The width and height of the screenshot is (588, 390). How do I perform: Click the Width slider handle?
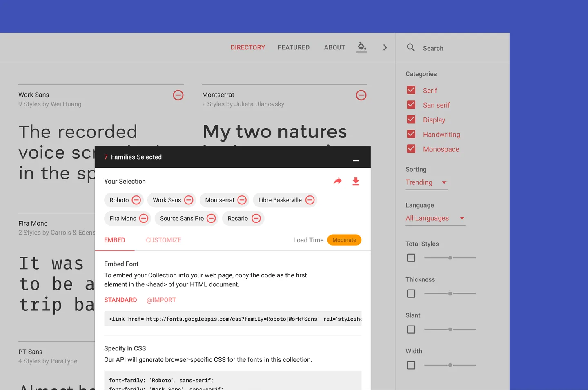(450, 366)
